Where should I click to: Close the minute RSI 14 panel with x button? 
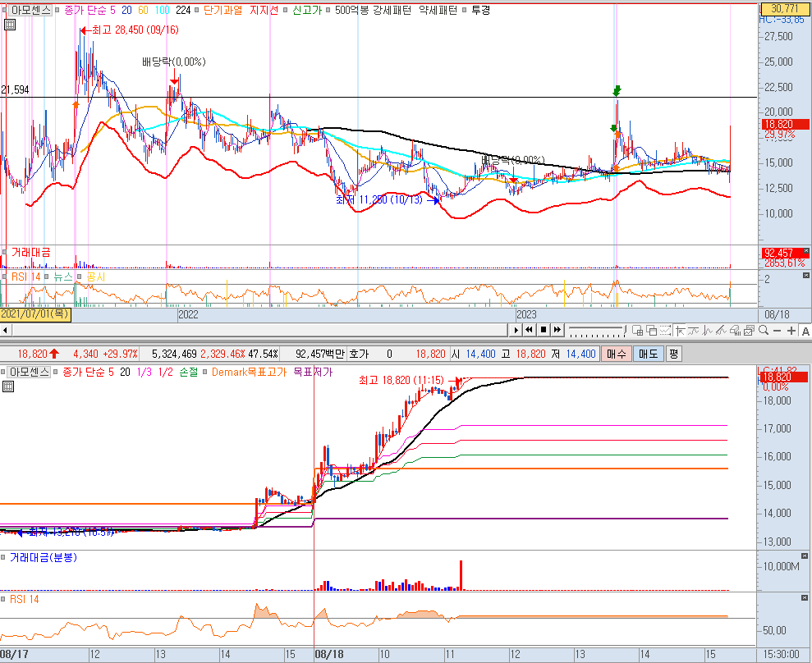tap(805, 598)
